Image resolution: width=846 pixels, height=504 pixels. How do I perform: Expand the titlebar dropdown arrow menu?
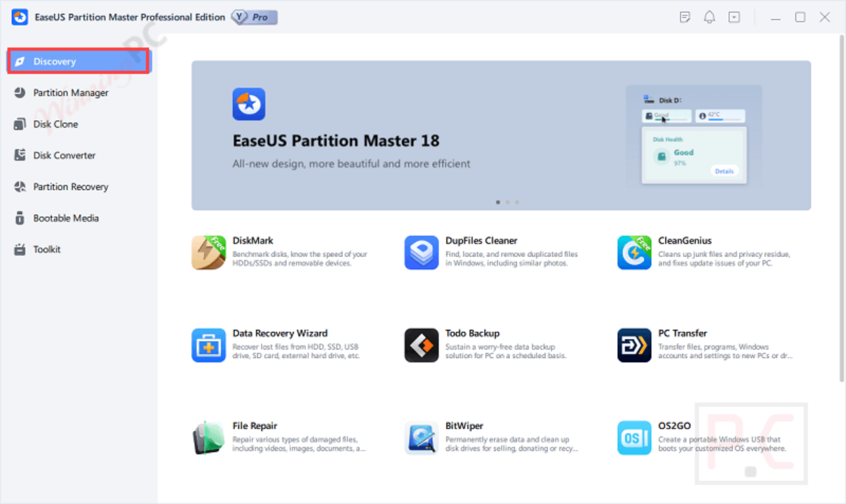[734, 17]
